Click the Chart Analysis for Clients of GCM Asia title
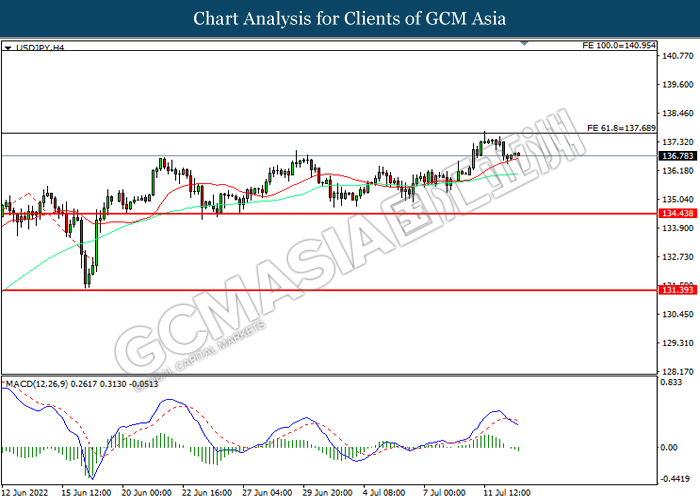 click(x=350, y=19)
